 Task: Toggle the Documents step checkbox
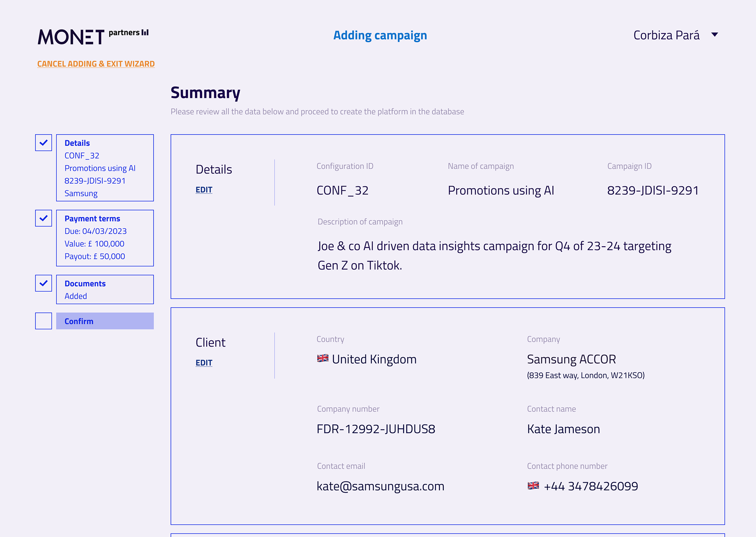(44, 283)
